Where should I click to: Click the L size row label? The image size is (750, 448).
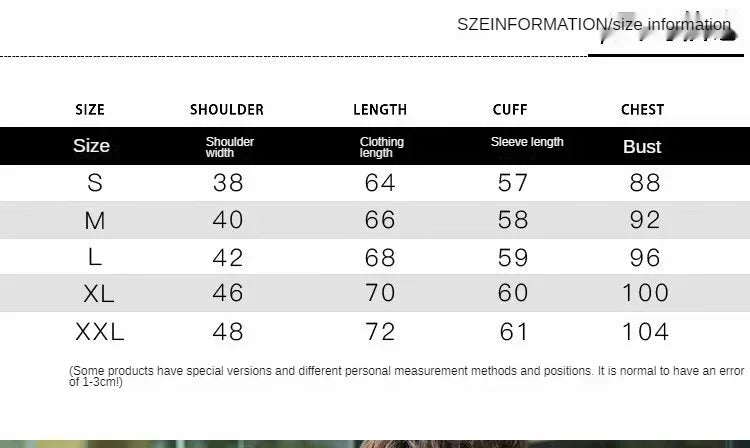(x=95, y=257)
